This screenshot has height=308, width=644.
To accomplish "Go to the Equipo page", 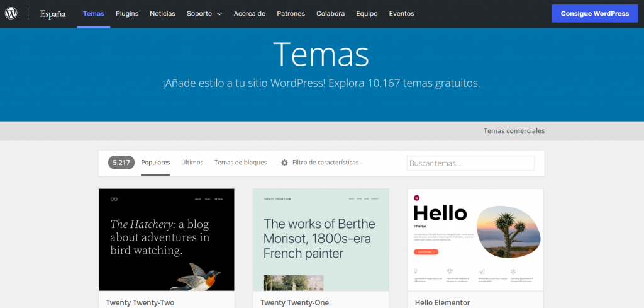I will pos(367,14).
